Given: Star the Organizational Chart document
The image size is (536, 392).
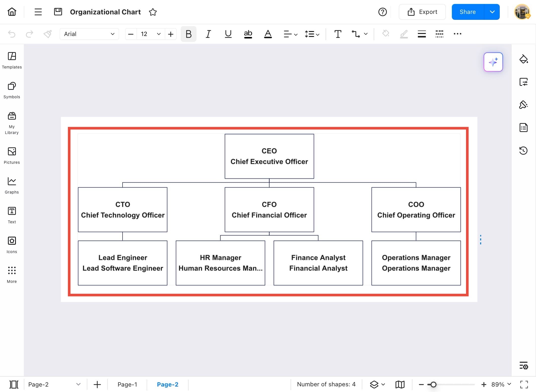Looking at the screenshot, I should click(x=153, y=12).
